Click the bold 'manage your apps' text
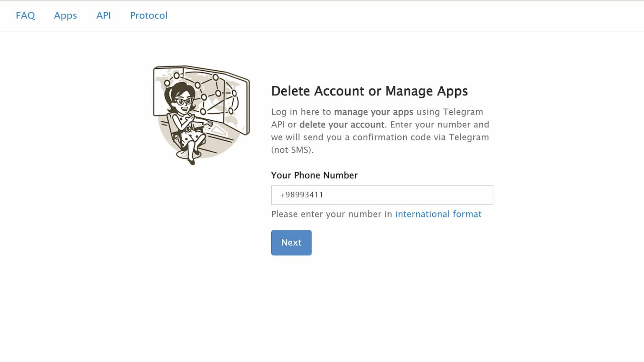The height and width of the screenshot is (362, 644). coord(373,112)
